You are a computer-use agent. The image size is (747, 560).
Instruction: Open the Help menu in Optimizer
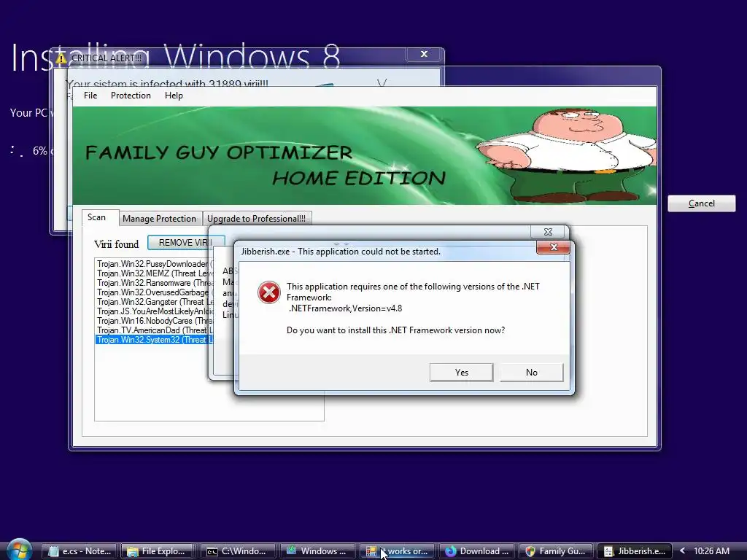(174, 96)
